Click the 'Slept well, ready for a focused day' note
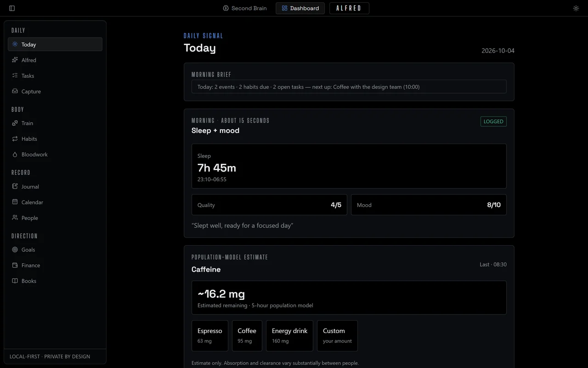 tap(242, 225)
